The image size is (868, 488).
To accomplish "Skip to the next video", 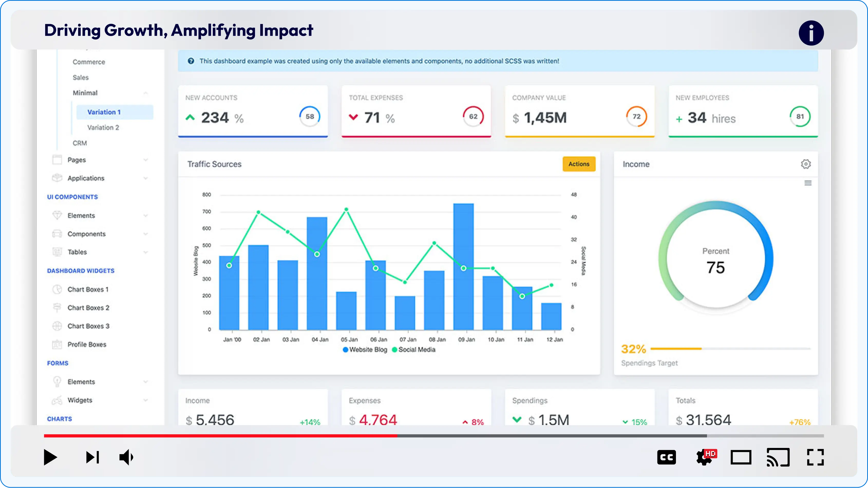I will (x=92, y=457).
